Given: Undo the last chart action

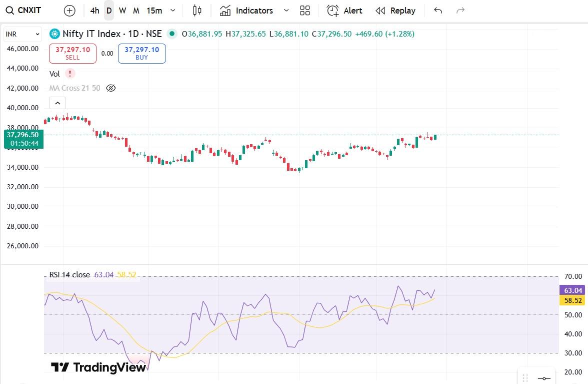Looking at the screenshot, I should (438, 11).
